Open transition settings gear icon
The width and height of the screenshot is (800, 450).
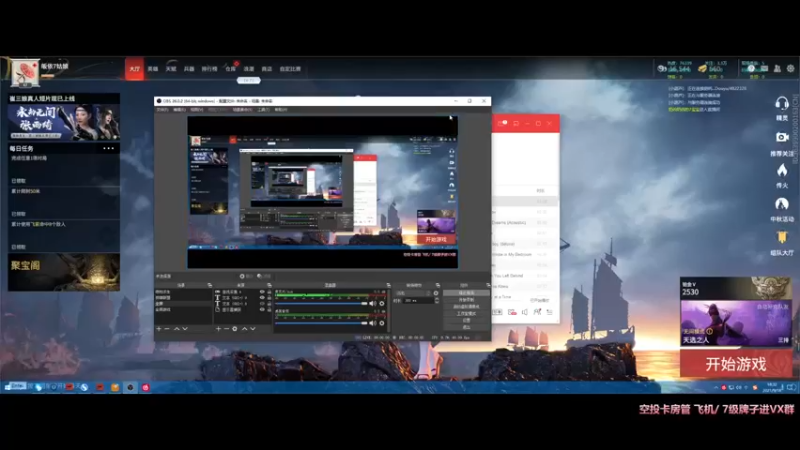tap(436, 293)
